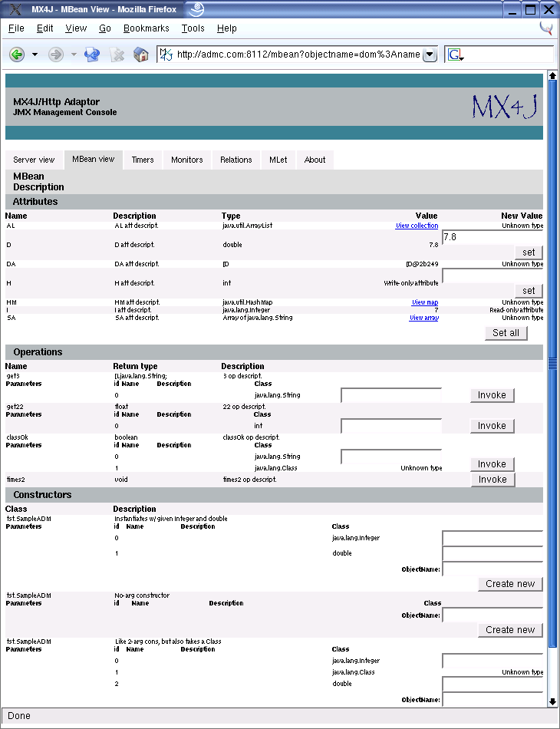Invoke the times2 operation
The width and height of the screenshot is (560, 729).
pyautogui.click(x=493, y=480)
